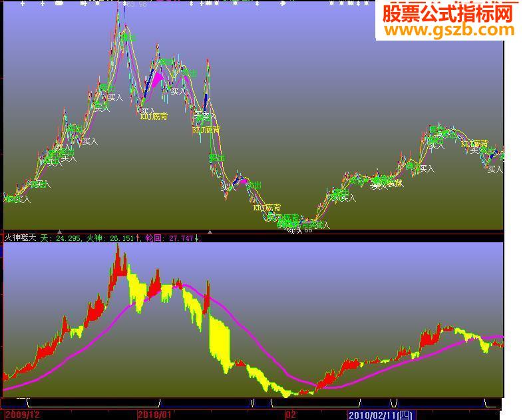Click the first white plus marker at top

[x=23, y=4]
